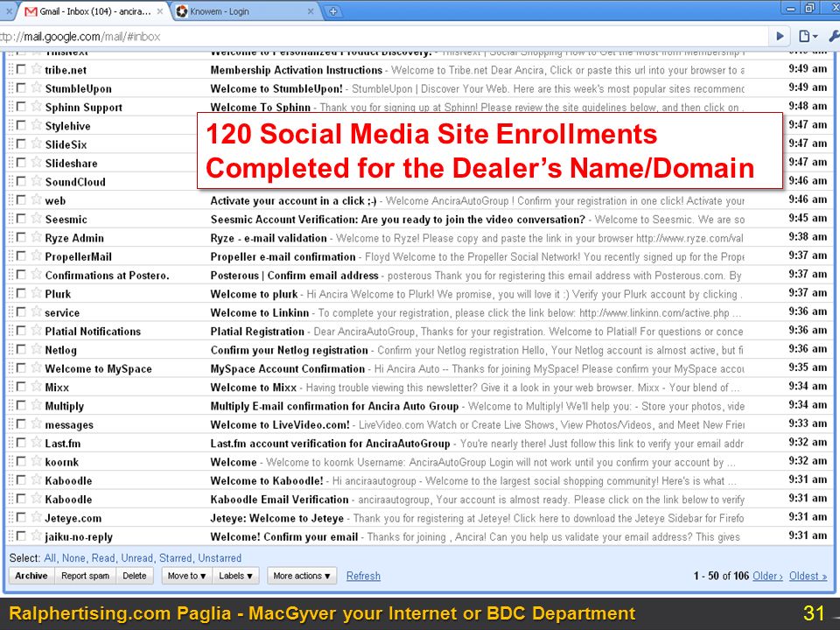The width and height of the screenshot is (840, 630).
Task: Star the Last.fm email
Action: coord(37,442)
